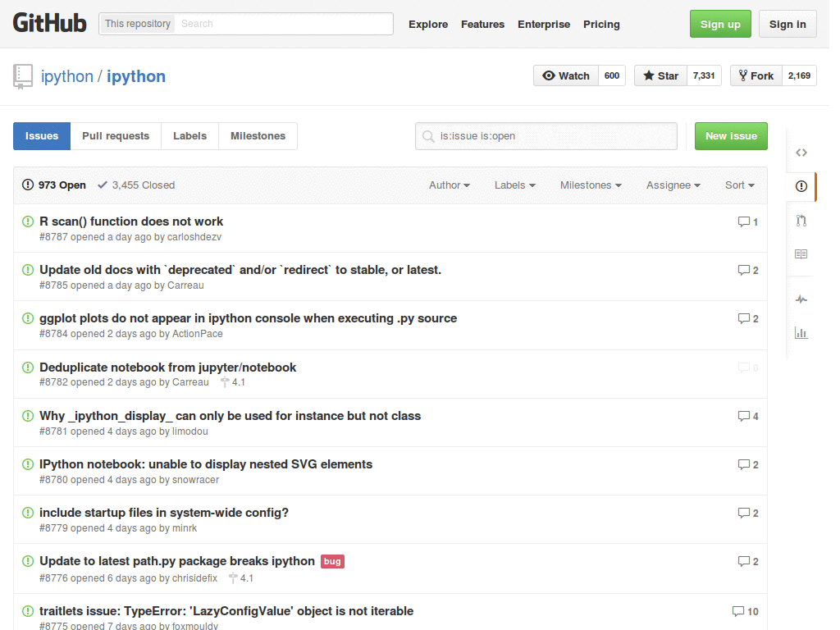The width and height of the screenshot is (840, 630).
Task: Open comments on _ipython_display_ issue
Action: 748,416
